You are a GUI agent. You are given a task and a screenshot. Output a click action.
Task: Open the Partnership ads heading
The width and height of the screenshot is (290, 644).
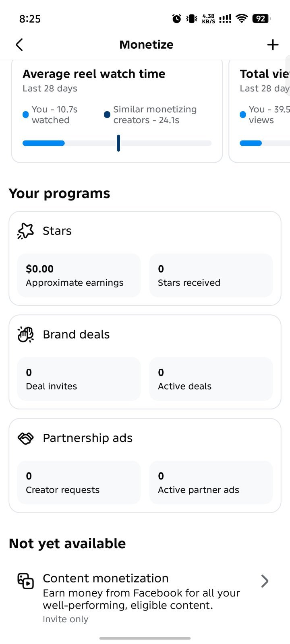tap(87, 438)
